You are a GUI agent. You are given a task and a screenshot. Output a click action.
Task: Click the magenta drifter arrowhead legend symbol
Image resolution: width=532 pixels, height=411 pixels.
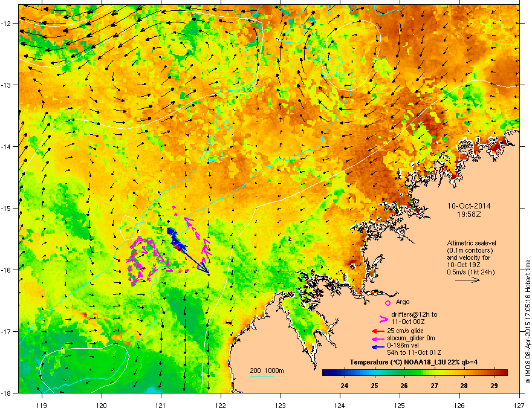click(x=383, y=319)
